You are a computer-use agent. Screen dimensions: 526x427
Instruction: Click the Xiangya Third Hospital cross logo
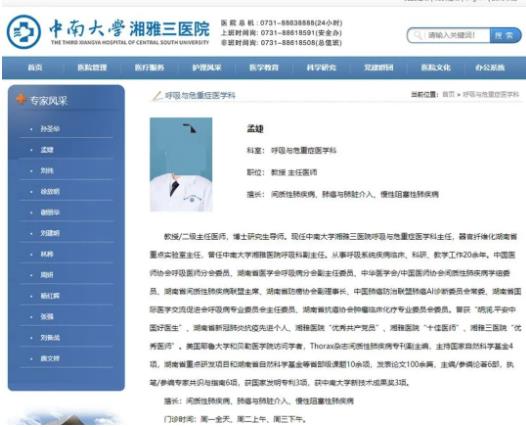(24, 32)
